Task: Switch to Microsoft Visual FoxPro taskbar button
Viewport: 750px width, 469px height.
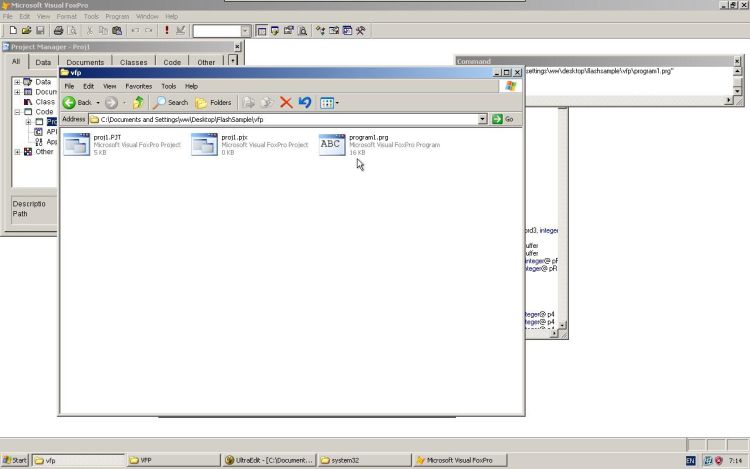Action: click(x=460, y=460)
